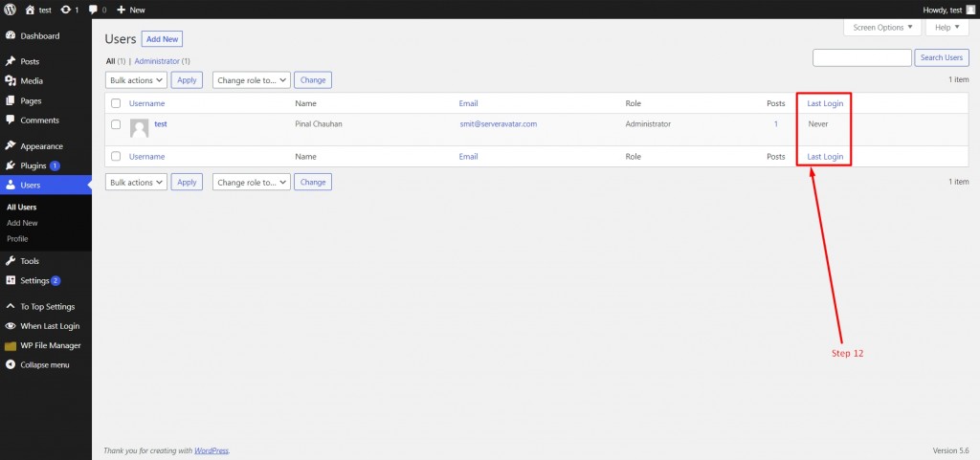Open the Media sidebar icon
980x460 pixels.
(x=10, y=81)
